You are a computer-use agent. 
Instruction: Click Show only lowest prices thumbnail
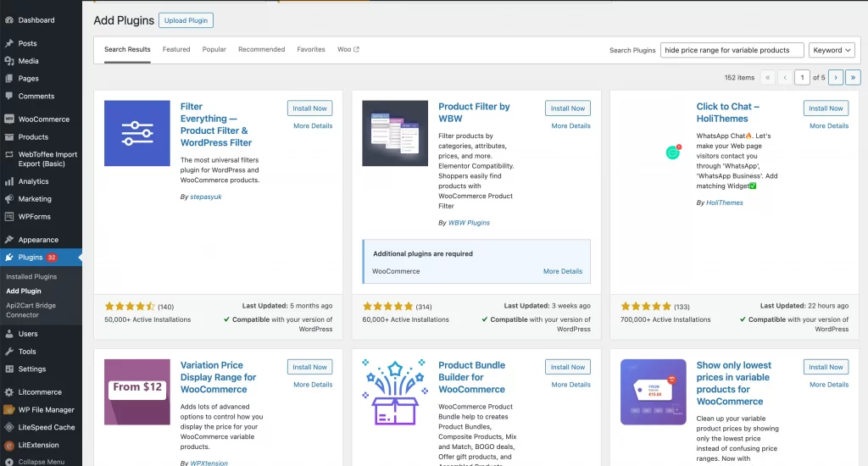(654, 391)
